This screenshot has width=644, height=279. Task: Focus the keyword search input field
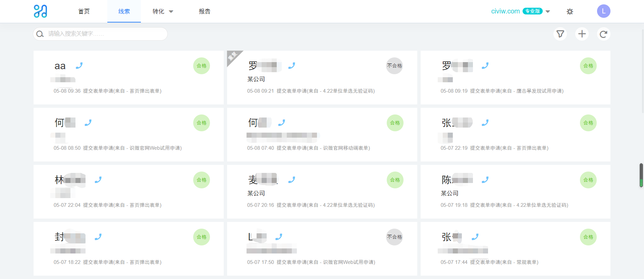(x=104, y=34)
